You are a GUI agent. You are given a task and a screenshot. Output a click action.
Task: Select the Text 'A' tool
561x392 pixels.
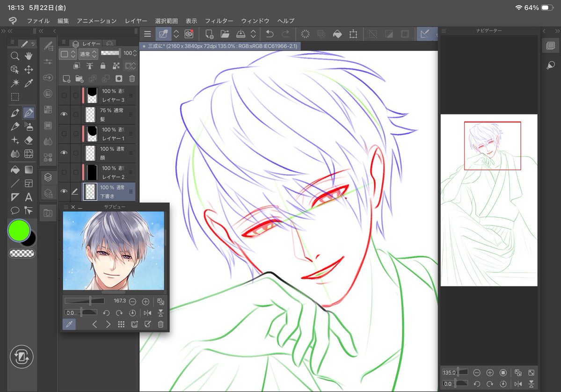tap(29, 197)
